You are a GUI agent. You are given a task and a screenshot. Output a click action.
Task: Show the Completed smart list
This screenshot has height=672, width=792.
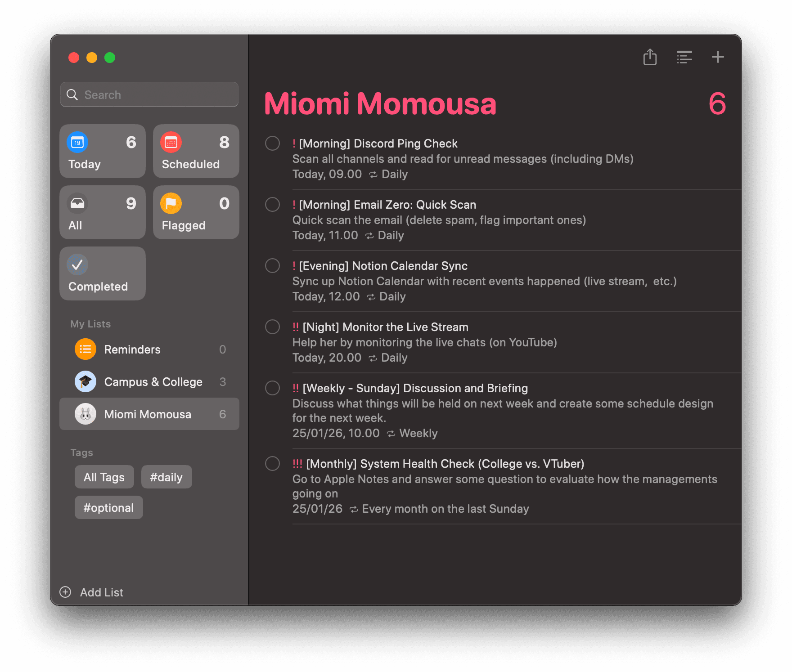pyautogui.click(x=103, y=273)
